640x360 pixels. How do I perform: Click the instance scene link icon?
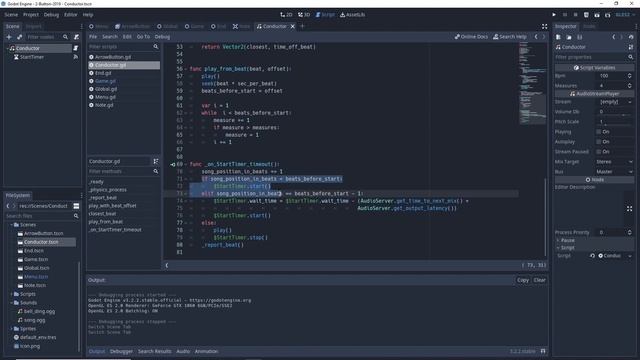pyautogui.click(x=20, y=37)
